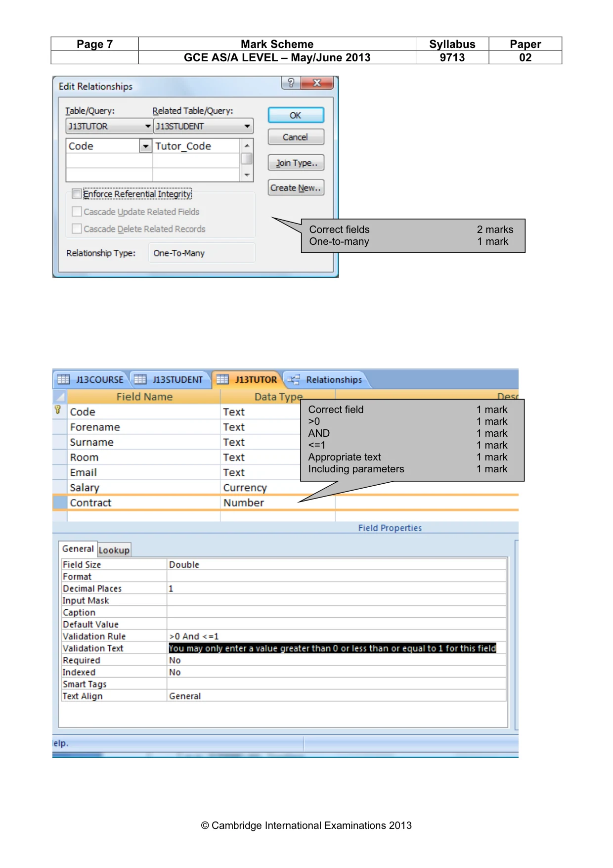The image size is (613, 868).
Task: Click the primary key icon beside Code
Action: [x=58, y=410]
